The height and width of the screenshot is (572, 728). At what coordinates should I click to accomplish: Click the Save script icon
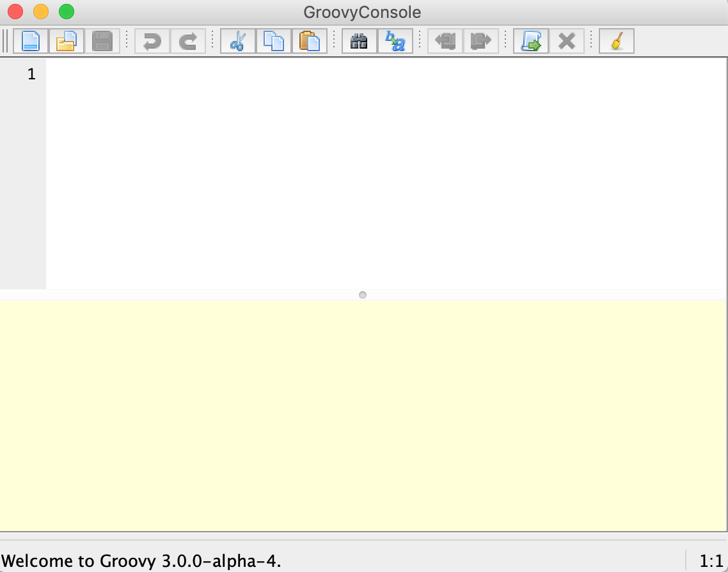point(102,41)
